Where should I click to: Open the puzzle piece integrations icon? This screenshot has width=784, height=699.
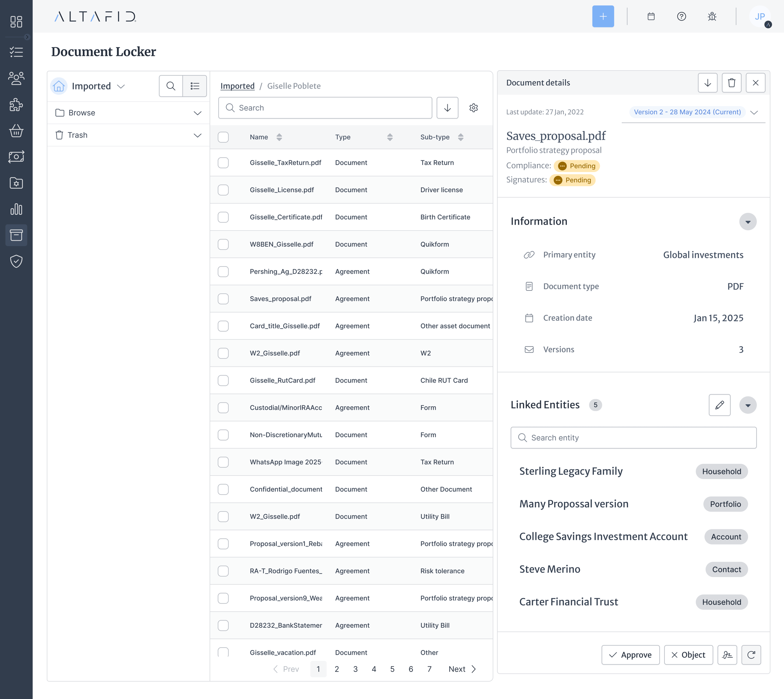pyautogui.click(x=16, y=105)
